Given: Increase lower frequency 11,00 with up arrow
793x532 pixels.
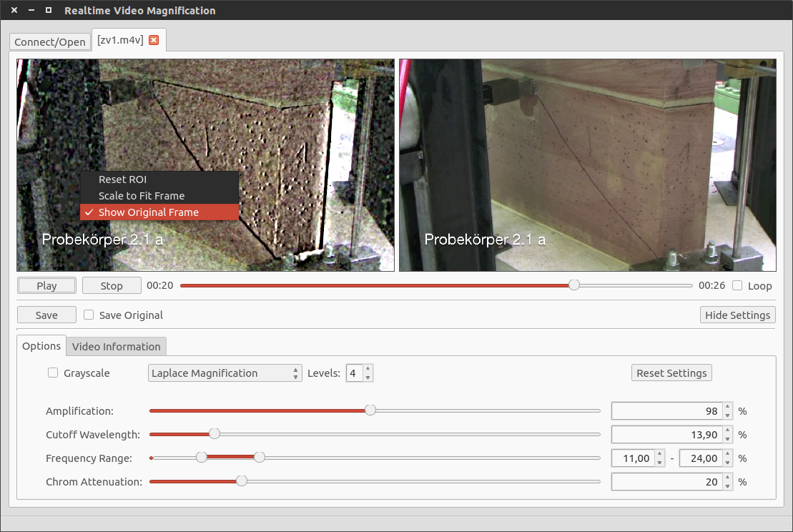Looking at the screenshot, I should coord(659,454).
